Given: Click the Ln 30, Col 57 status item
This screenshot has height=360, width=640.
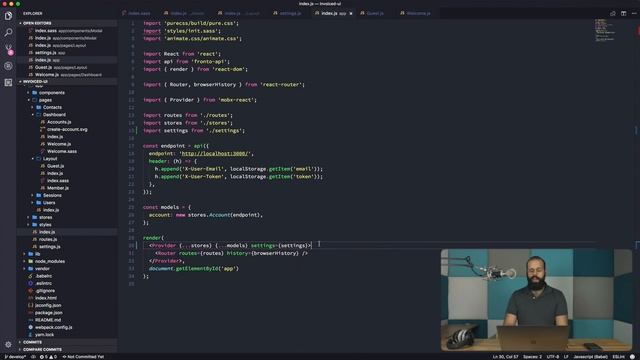Looking at the screenshot, I should [505, 357].
